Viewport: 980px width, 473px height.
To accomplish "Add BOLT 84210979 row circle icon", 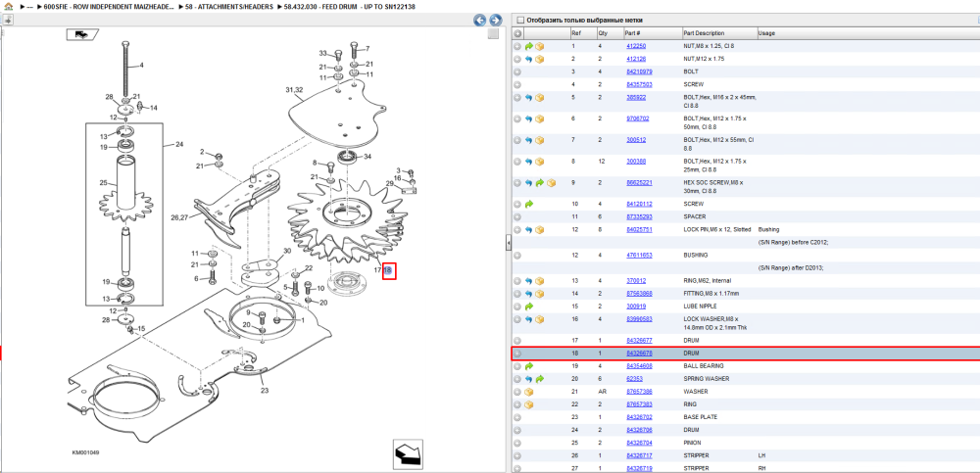I will coord(517,71).
